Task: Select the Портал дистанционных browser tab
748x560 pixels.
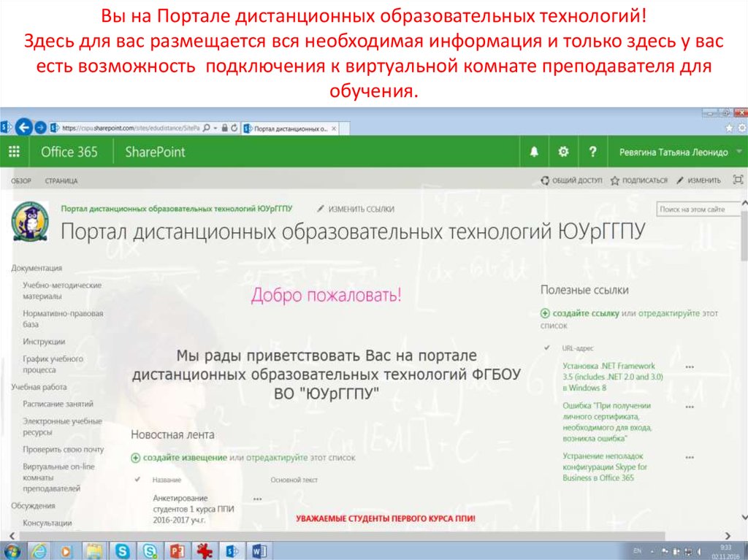Action: (291, 129)
